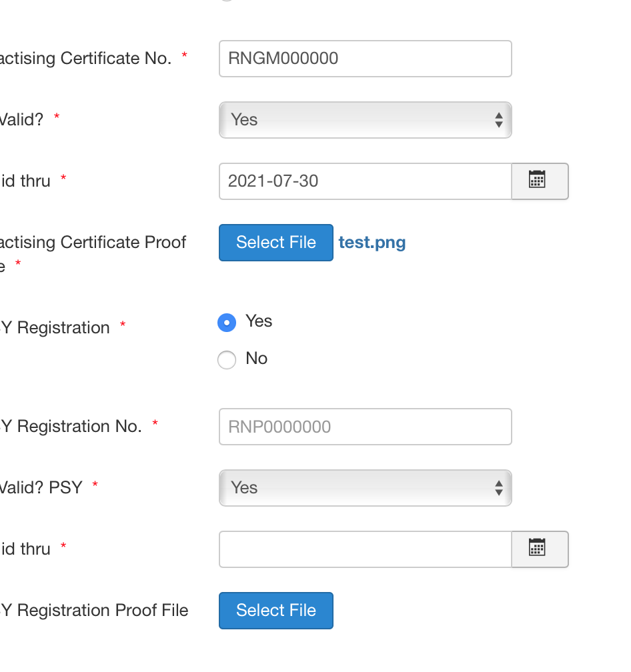Expand the Valid? PSY dropdown
The width and height of the screenshot is (631, 672).
(x=366, y=488)
